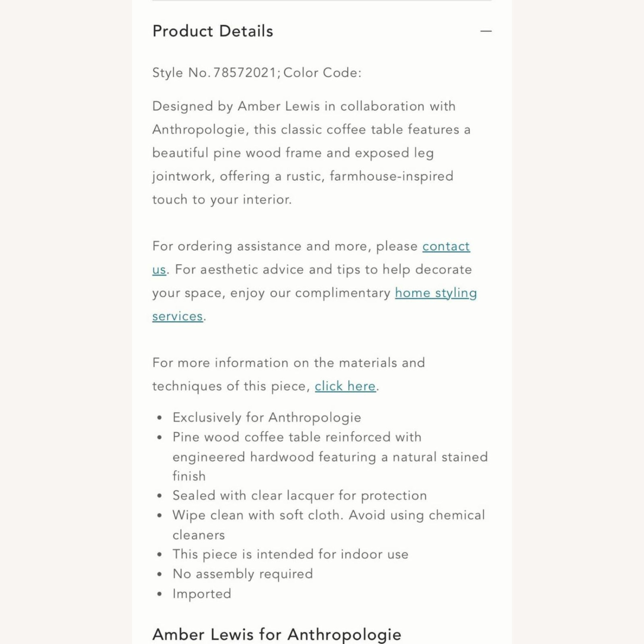644x644 pixels.
Task: Open the contact us link
Action: (x=446, y=246)
